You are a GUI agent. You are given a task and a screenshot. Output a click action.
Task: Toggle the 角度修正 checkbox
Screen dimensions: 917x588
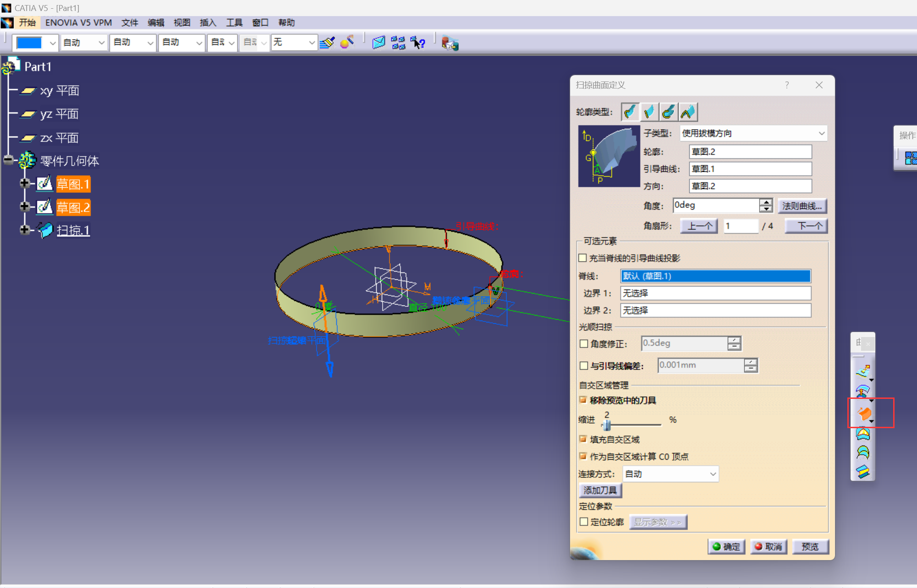[584, 343]
